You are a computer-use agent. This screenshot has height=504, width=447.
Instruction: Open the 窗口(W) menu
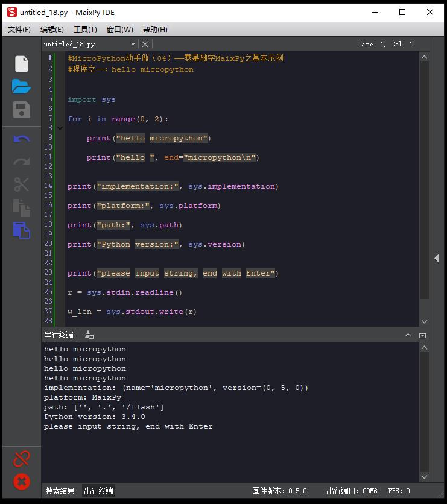(119, 30)
